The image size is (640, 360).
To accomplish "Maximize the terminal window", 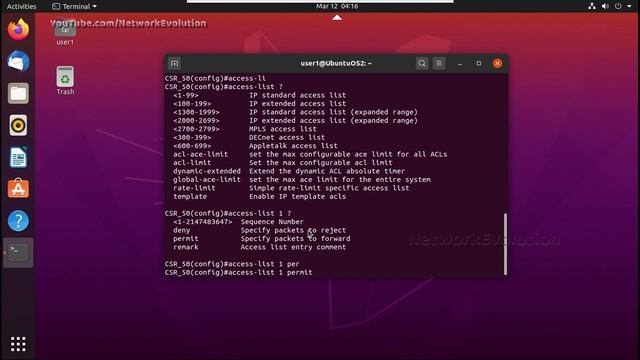I will [479, 64].
